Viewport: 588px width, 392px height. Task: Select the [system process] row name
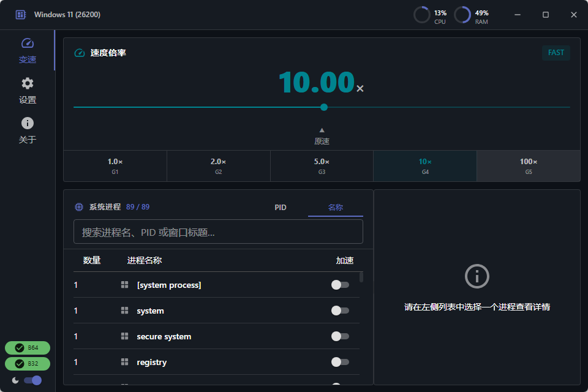click(x=169, y=285)
